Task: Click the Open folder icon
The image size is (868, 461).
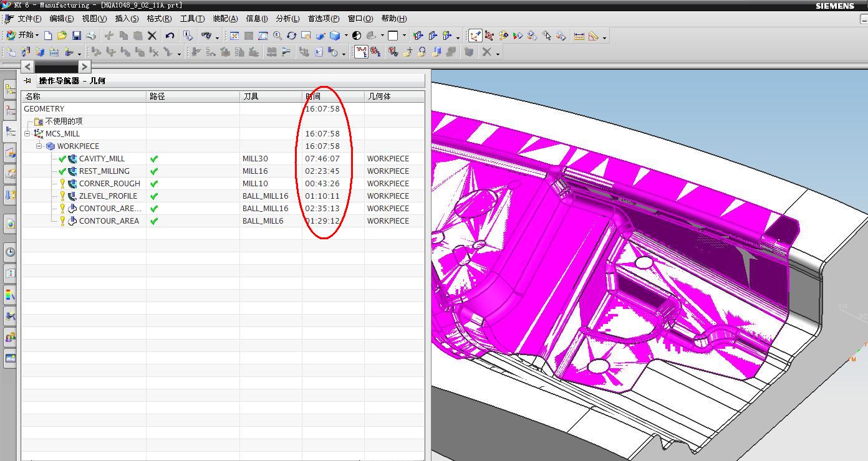Action: coord(62,36)
